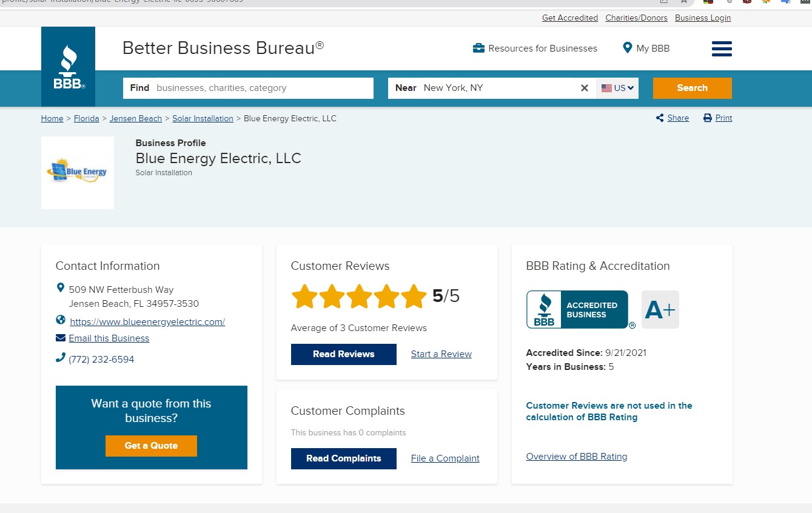Image resolution: width=812 pixels, height=513 pixels.
Task: Open the Overview of BBB Rating link
Action: tap(577, 457)
